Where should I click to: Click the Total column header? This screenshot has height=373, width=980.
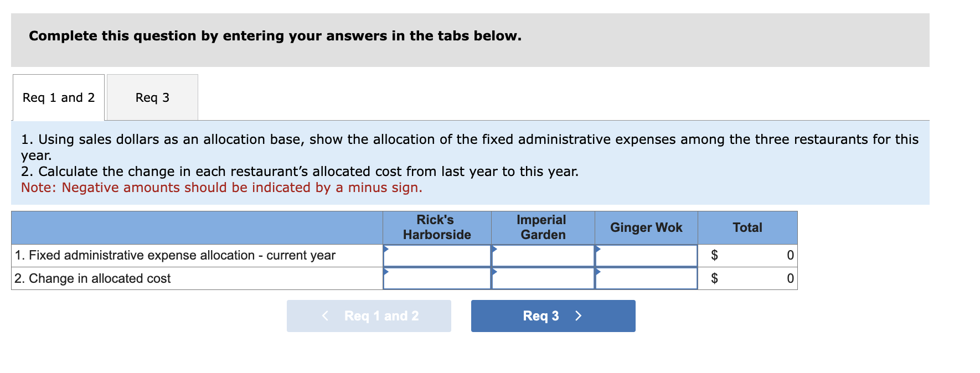point(747,227)
